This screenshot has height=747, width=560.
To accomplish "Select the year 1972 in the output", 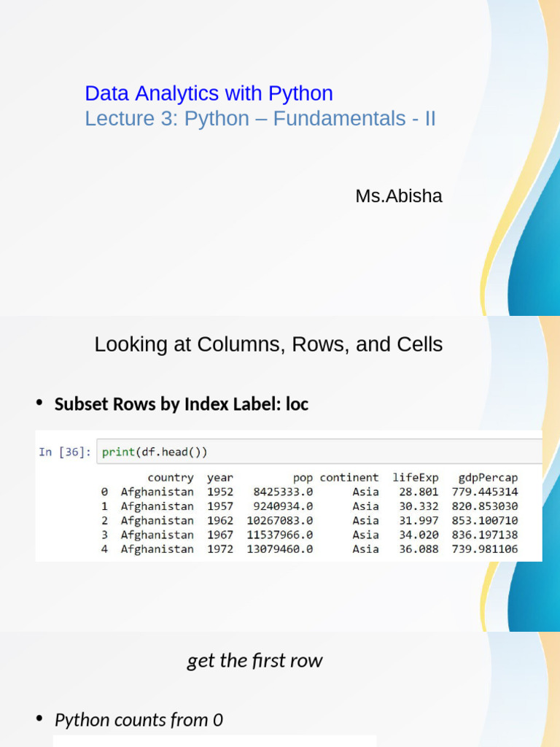I will pos(220,549).
